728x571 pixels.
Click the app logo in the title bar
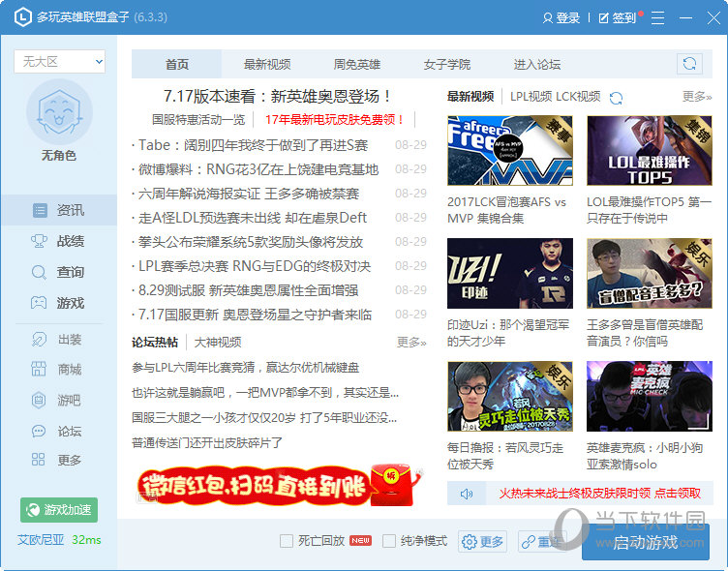(x=23, y=17)
